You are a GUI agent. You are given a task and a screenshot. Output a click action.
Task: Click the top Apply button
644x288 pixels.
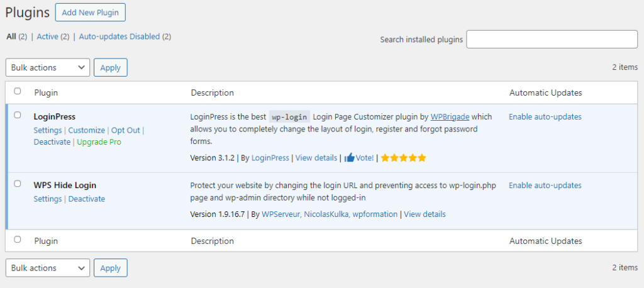111,67
